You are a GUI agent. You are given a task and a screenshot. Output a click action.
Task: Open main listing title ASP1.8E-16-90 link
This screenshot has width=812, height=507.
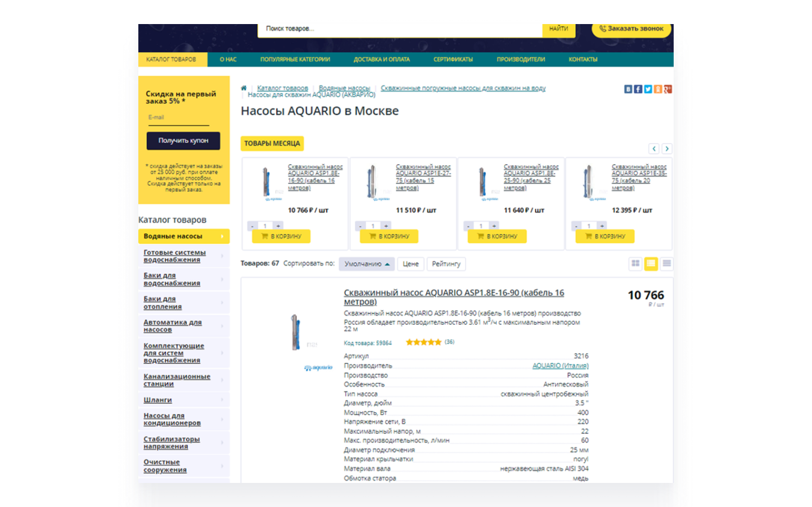pos(454,297)
